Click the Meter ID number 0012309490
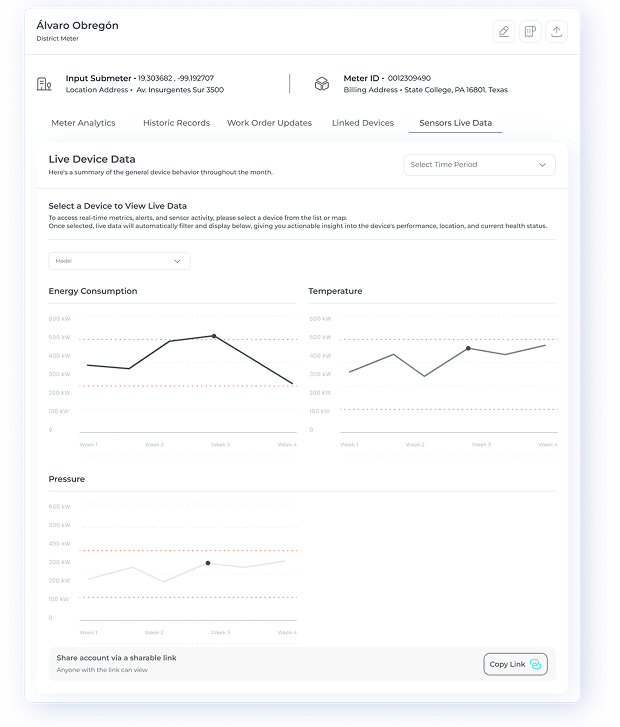 coord(409,78)
